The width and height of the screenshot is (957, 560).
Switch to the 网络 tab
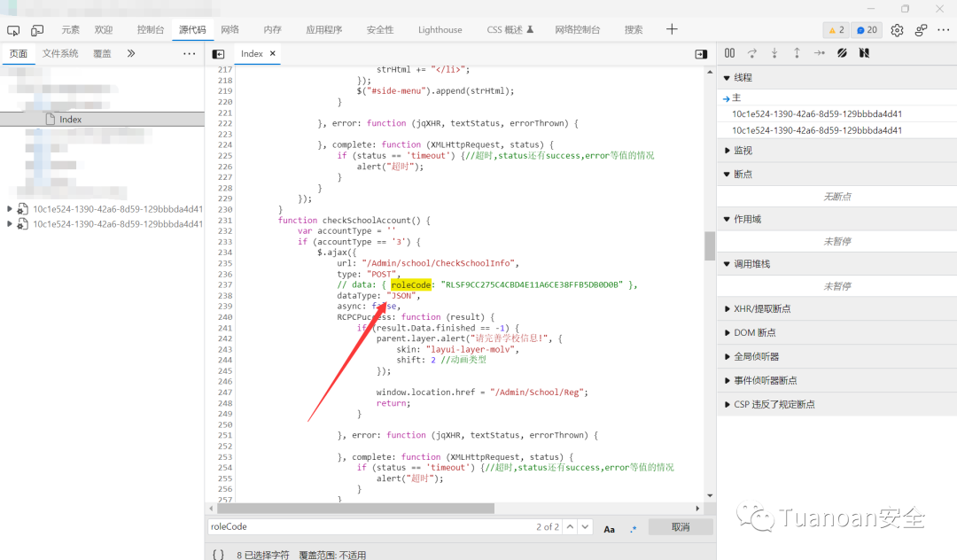pyautogui.click(x=230, y=30)
